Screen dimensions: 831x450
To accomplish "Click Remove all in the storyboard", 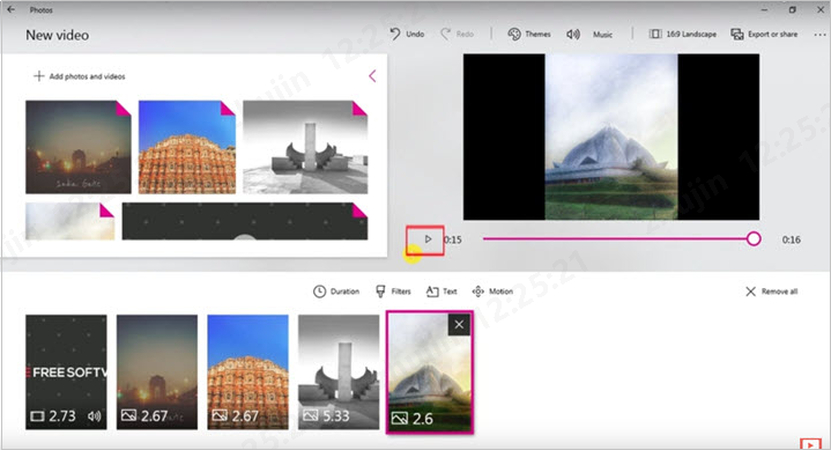I will point(771,291).
